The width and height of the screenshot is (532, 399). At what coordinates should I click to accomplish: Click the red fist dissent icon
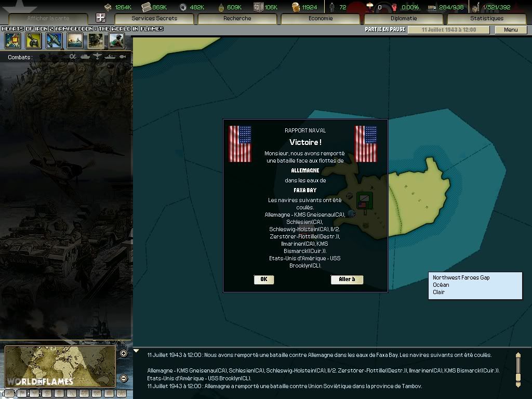[394, 7]
